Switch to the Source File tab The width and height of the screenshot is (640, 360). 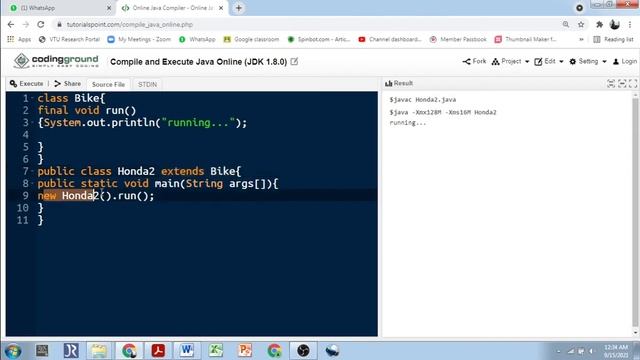pyautogui.click(x=108, y=84)
